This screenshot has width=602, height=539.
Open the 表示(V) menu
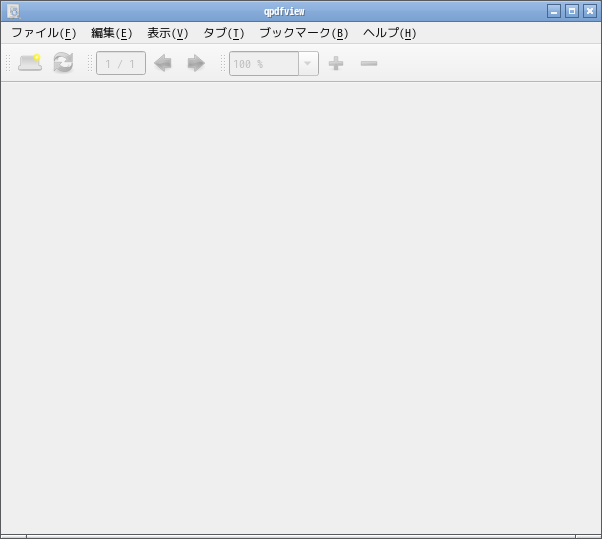pos(167,33)
